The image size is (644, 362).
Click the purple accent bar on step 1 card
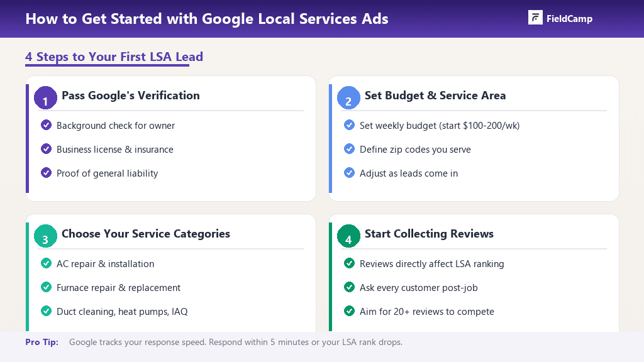point(28,138)
